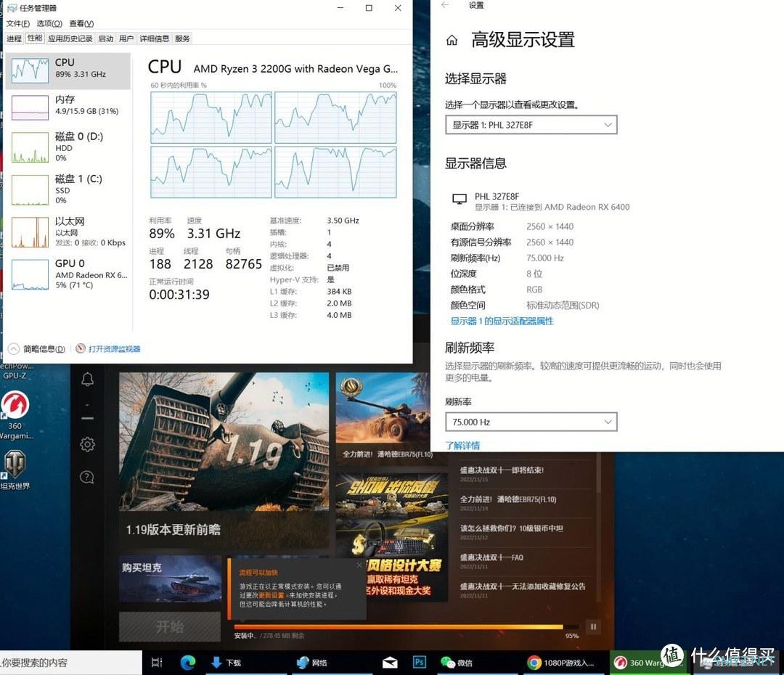Switch to the 应用历史记录 tab
Screen dimensions: 784x675
tap(70, 38)
